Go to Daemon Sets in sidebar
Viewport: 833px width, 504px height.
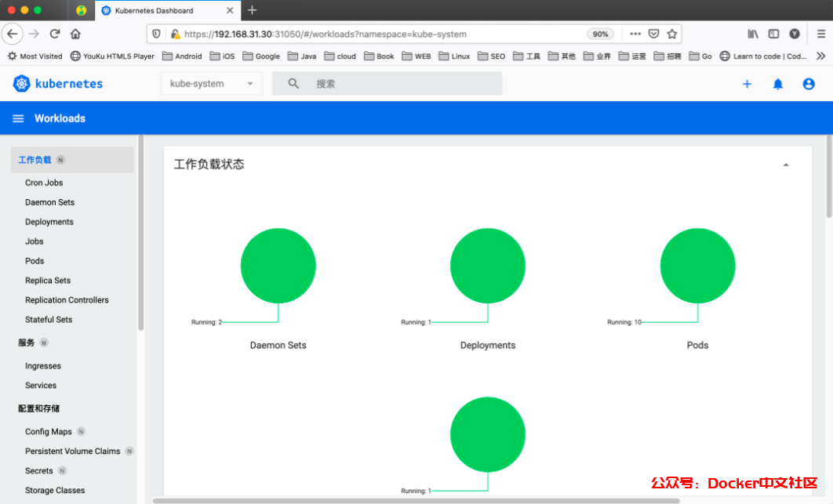49,202
